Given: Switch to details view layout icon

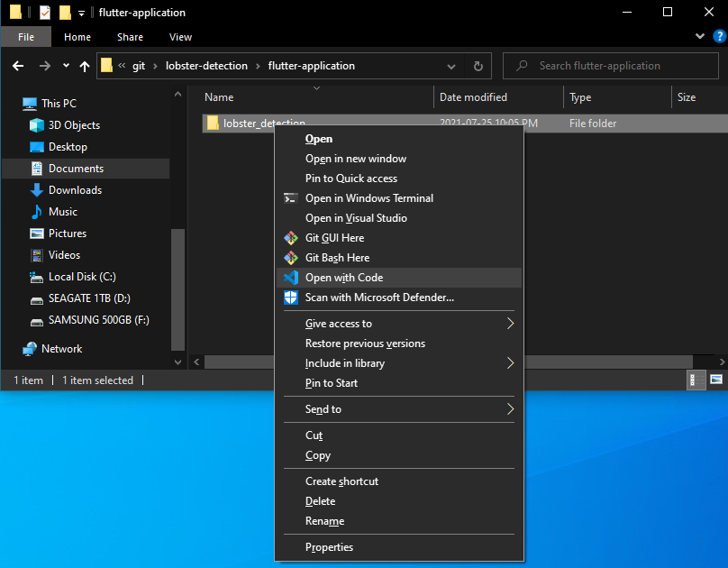Looking at the screenshot, I should click(696, 380).
